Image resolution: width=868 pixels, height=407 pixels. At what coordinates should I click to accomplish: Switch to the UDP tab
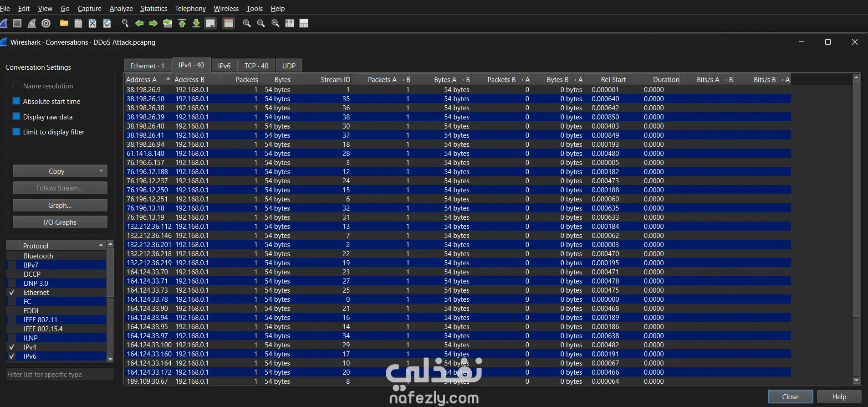(289, 66)
